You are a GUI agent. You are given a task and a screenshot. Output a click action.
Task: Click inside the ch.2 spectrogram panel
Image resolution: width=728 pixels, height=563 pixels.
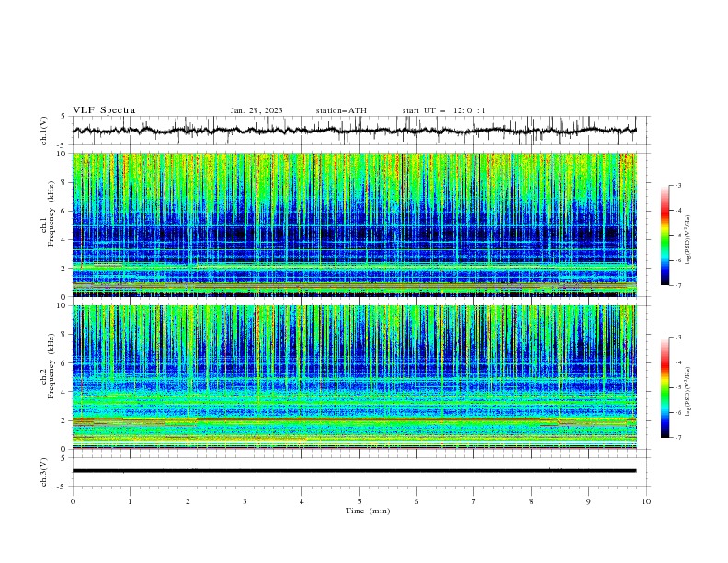point(354,377)
